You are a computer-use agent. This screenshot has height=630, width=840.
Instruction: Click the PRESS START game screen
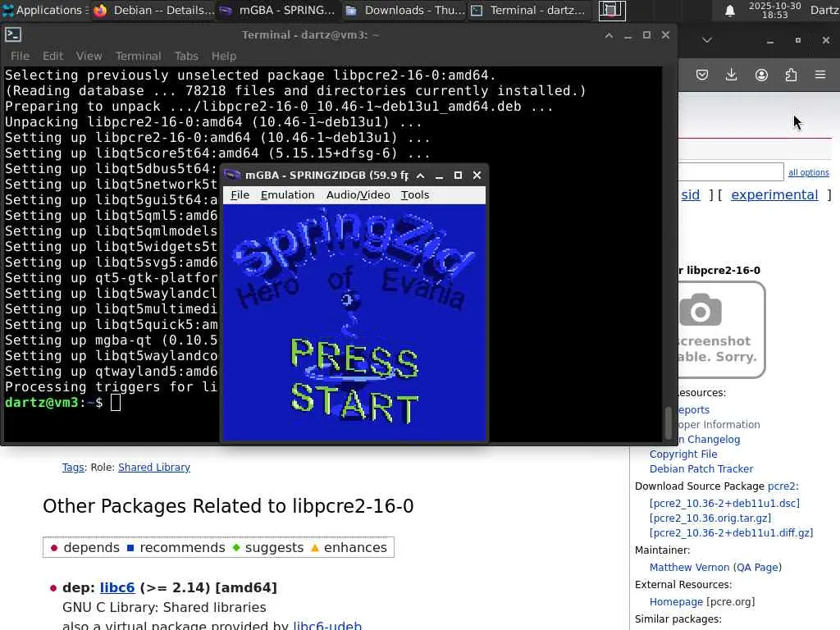pyautogui.click(x=354, y=323)
